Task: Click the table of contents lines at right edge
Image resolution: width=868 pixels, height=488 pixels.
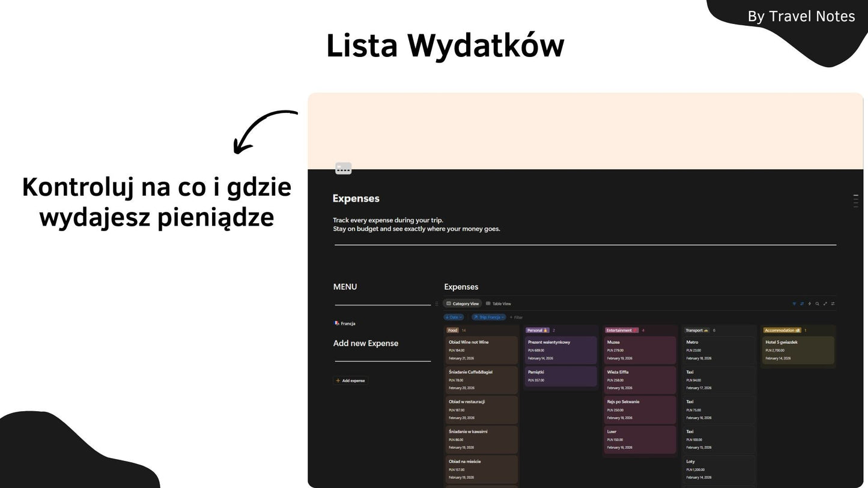Action: [856, 201]
